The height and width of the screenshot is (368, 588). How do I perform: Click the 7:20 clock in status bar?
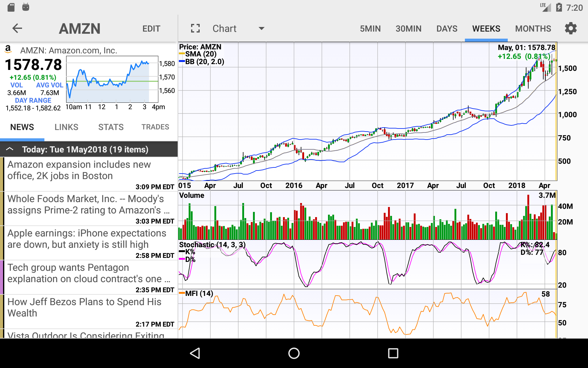pyautogui.click(x=574, y=8)
